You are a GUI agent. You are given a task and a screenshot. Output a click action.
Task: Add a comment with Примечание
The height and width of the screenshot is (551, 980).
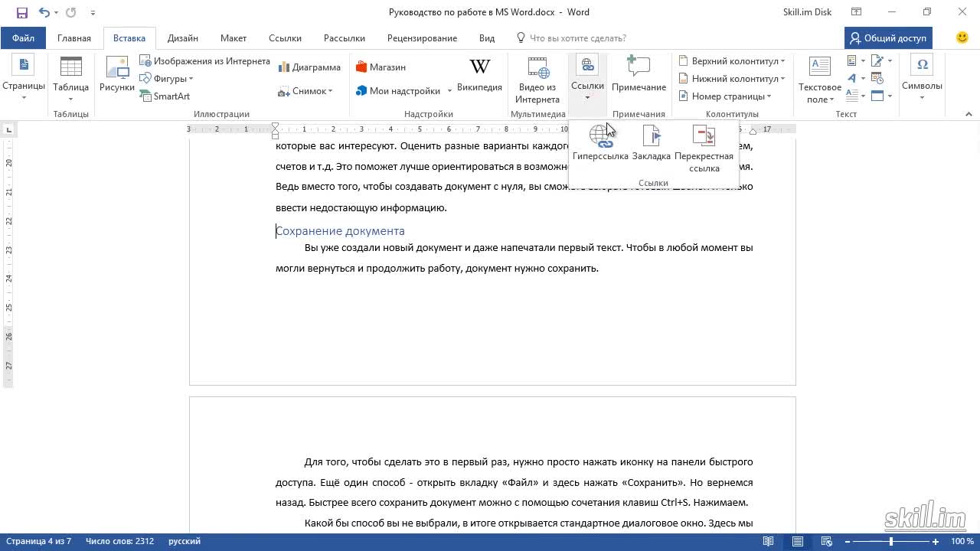point(639,74)
